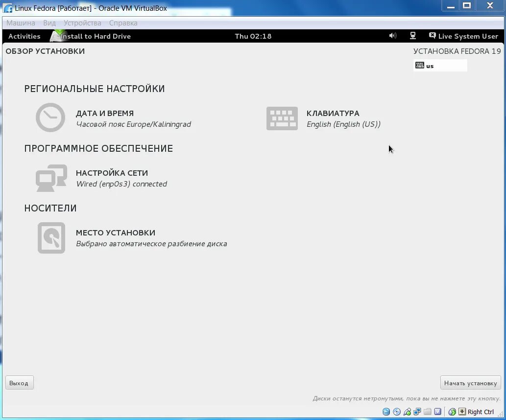Click VirtualBox mouse integration status icon

point(452,412)
